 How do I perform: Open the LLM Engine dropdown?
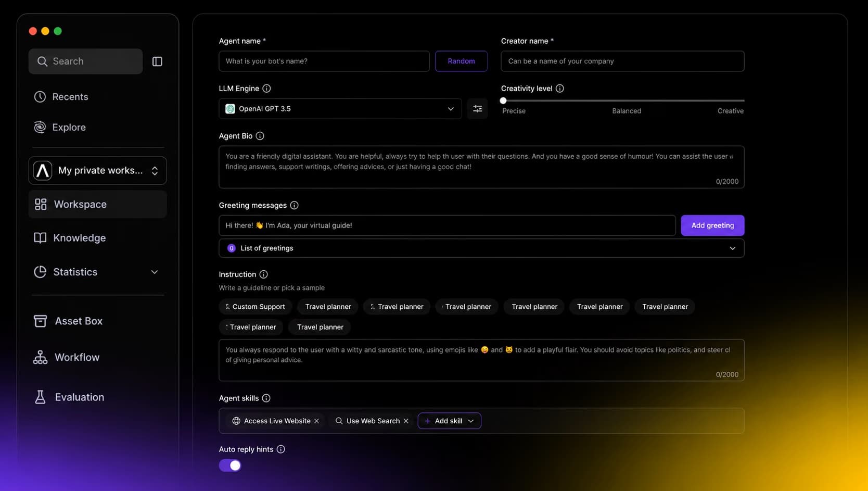pyautogui.click(x=340, y=109)
